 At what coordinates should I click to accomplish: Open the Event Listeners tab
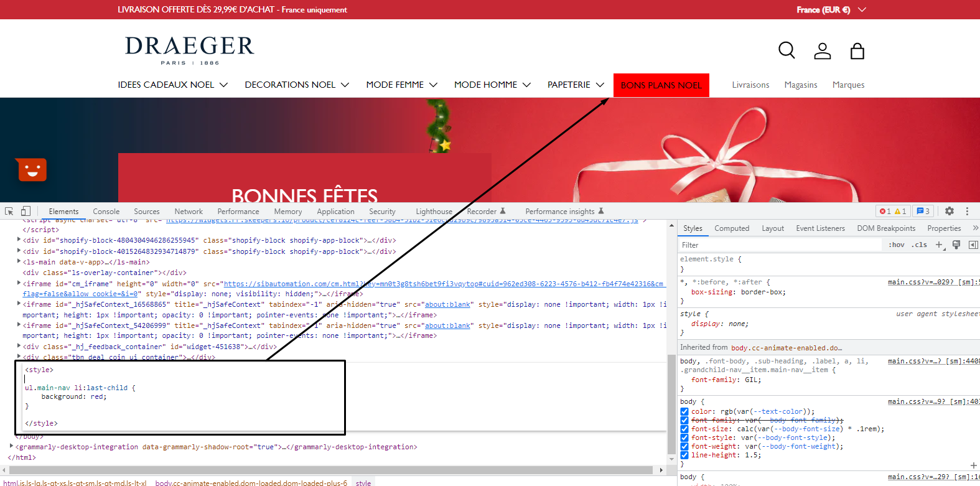click(x=820, y=228)
